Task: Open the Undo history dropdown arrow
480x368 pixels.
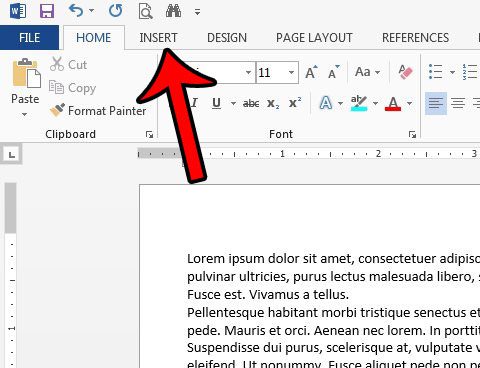Action: (91, 11)
